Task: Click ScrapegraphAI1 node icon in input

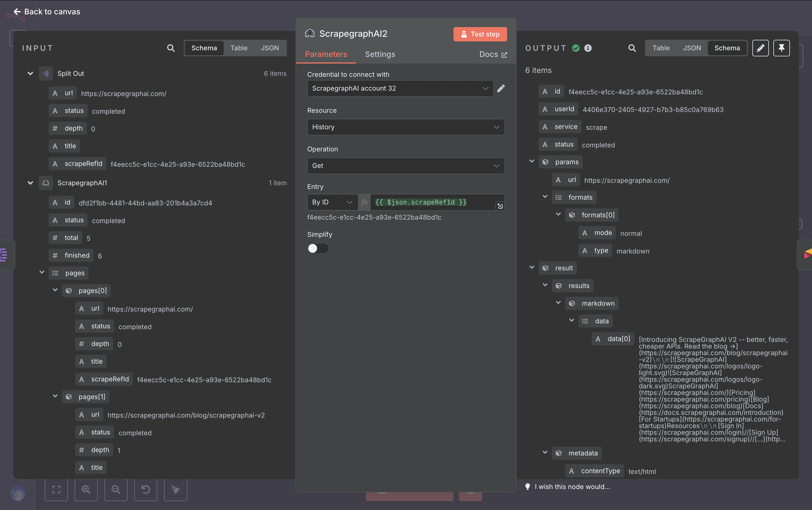Action: 46,183
